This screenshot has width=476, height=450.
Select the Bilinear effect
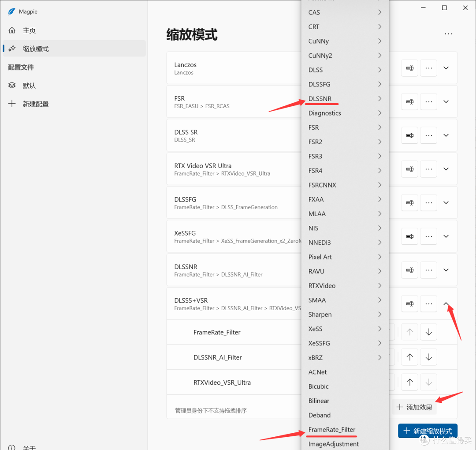click(x=345, y=401)
